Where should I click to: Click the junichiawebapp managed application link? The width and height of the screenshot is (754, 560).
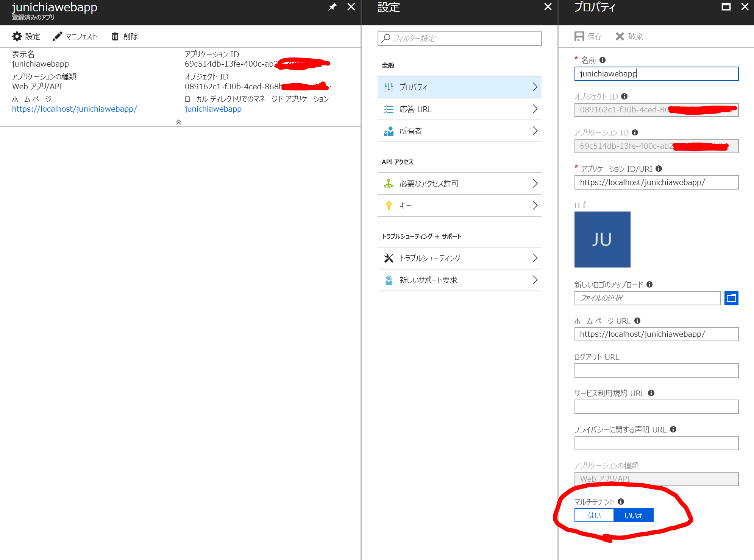pyautogui.click(x=213, y=109)
